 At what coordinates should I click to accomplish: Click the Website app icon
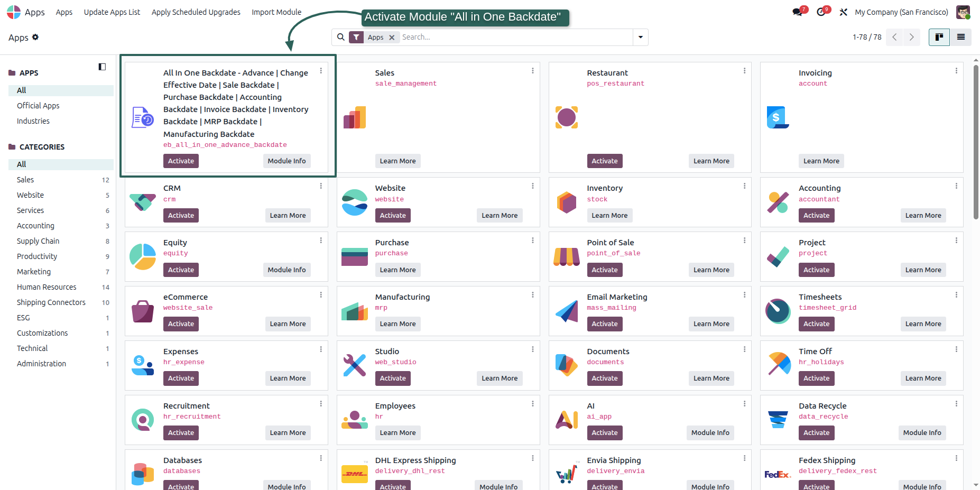pos(355,202)
